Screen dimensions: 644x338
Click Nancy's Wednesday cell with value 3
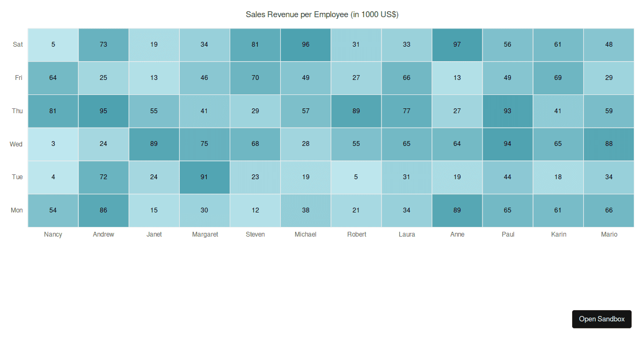[x=53, y=144]
